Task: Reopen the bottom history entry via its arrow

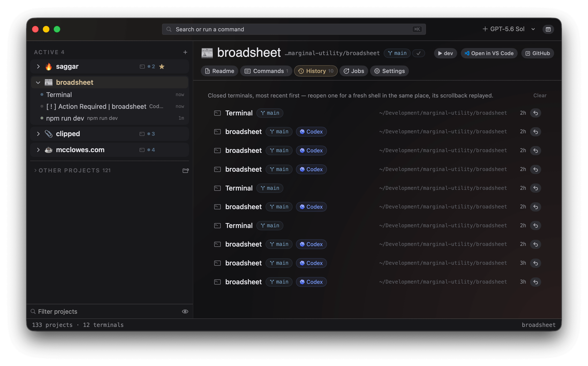Action: point(536,282)
